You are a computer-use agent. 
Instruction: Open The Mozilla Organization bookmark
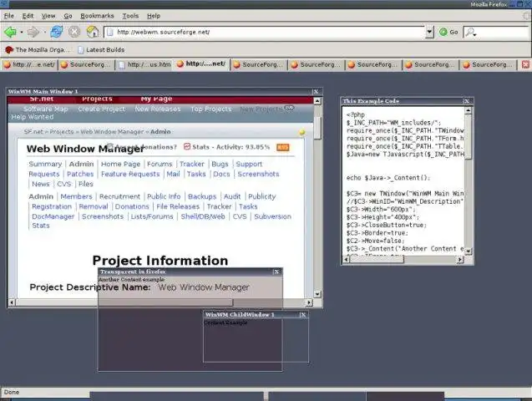click(38, 50)
